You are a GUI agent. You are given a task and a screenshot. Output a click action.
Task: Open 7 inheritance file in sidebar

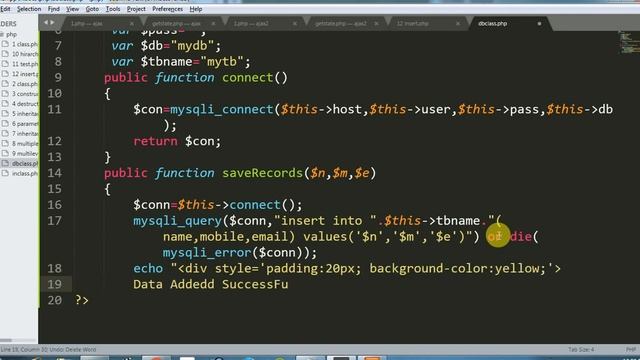pyautogui.click(x=24, y=133)
